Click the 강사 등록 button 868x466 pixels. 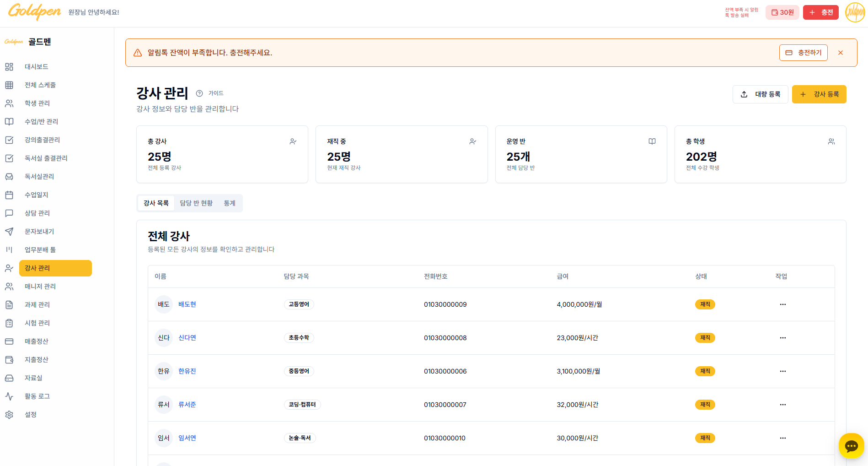[x=819, y=94]
